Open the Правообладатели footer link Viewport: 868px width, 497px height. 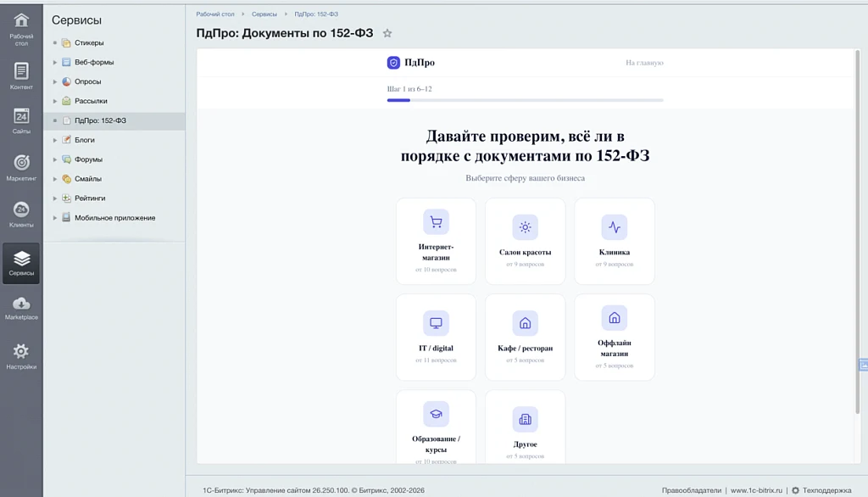point(692,490)
